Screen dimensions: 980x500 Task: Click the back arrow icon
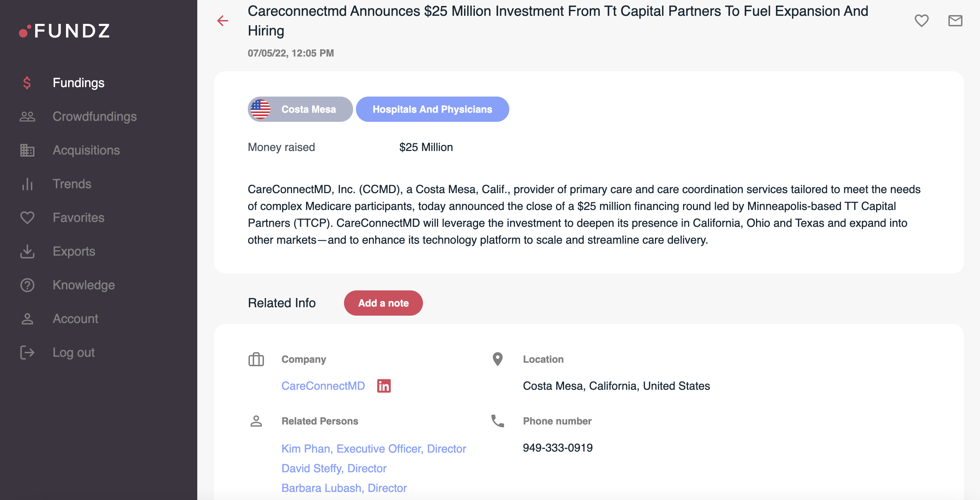[223, 21]
